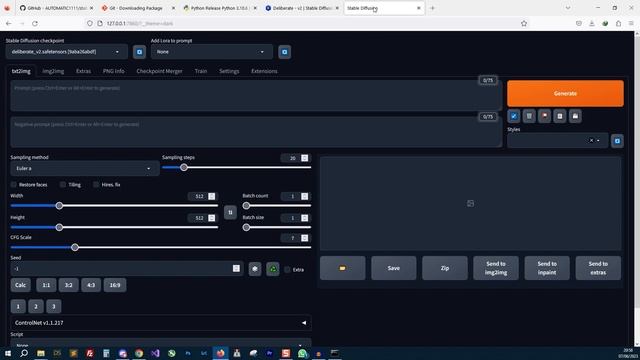Apply selected styles clipboard icon
Image resolution: width=640 pixels, height=360 pixels.
(560, 116)
